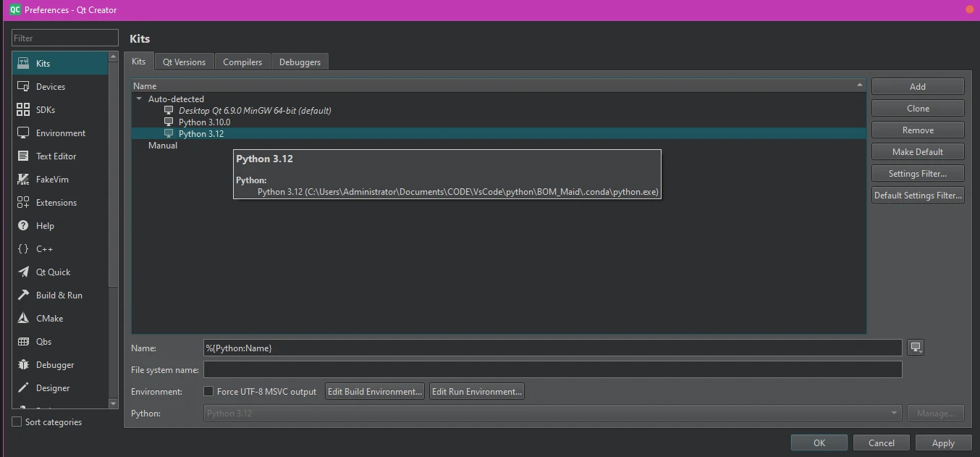Open the CMake category icon
Viewport: 980px width, 457px height.
coord(23,318)
